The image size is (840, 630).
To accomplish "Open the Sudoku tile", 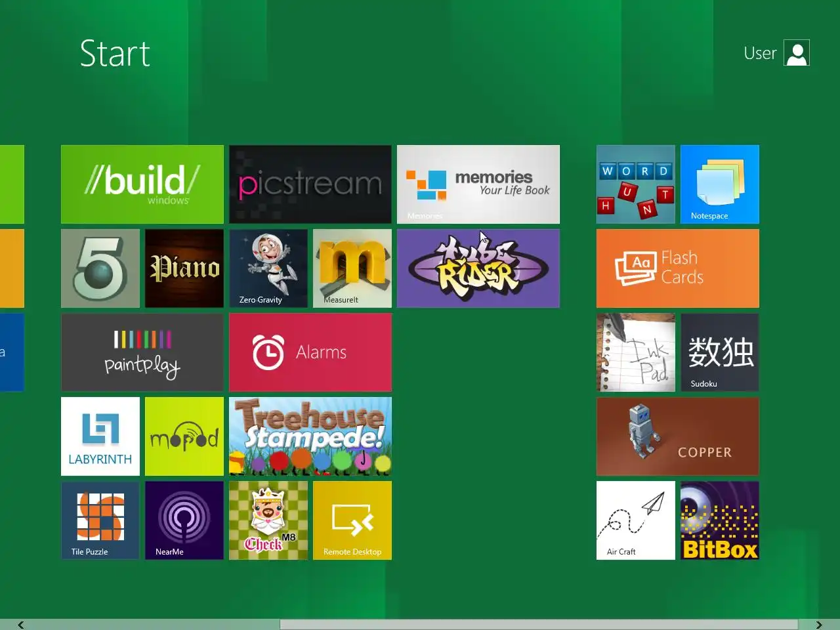I will pos(720,352).
